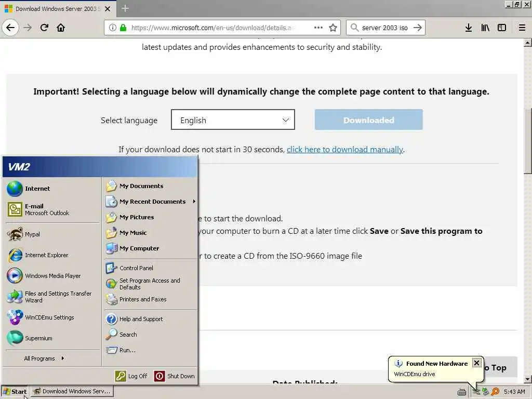The image size is (532, 399).
Task: Open E-mail Microsoft Outlook in Start menu
Action: point(52,209)
